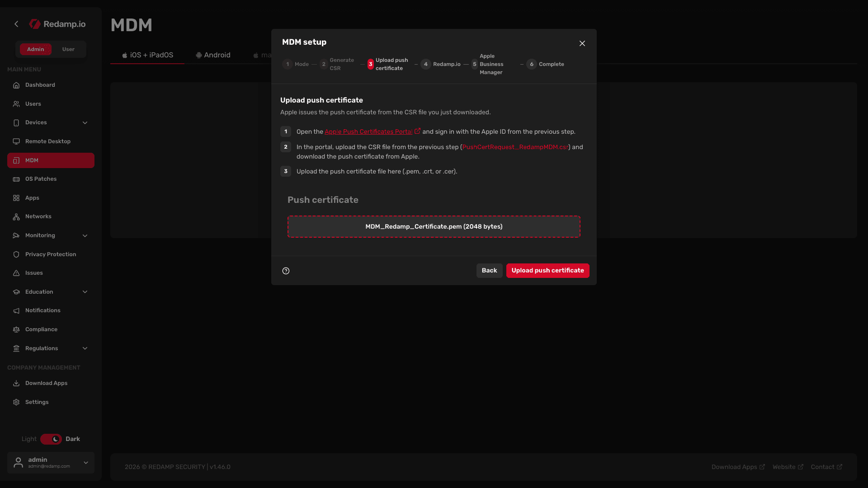Switch to User mode
868x488 pixels.
(x=68, y=49)
